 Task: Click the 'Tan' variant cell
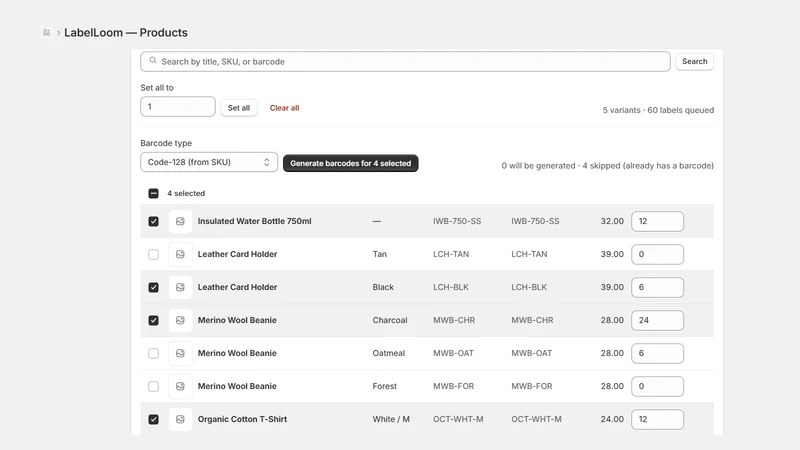[x=380, y=254]
